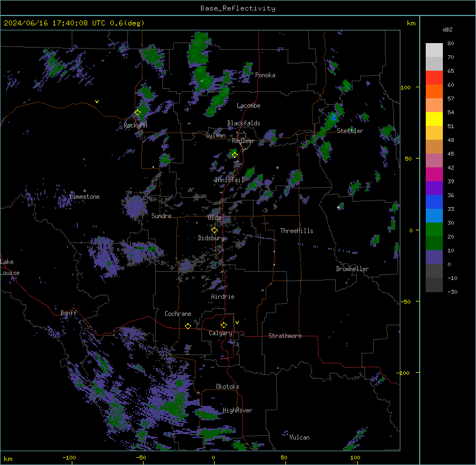
Task: Click the Blackfalds label
Action: (244, 123)
